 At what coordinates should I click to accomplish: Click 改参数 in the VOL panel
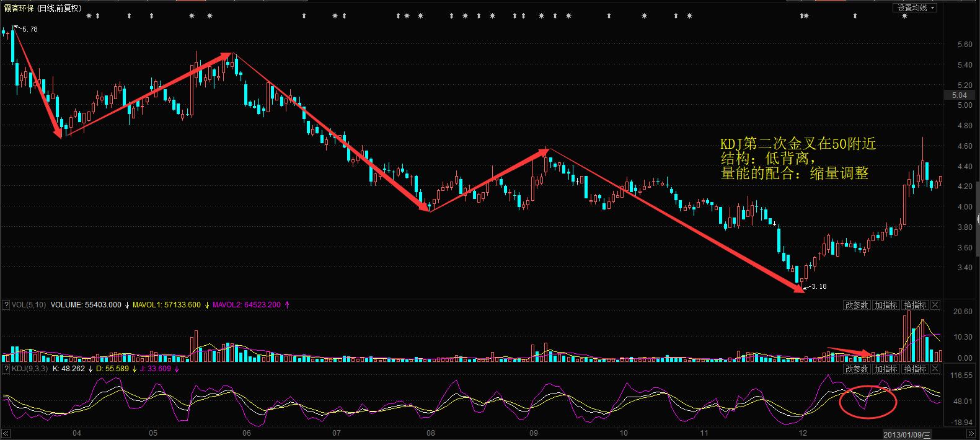click(857, 305)
